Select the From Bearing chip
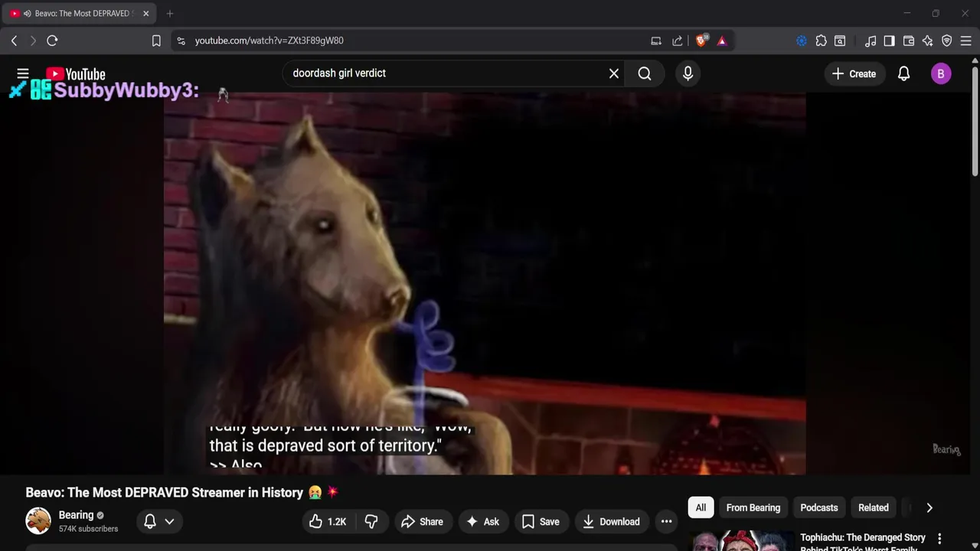The width and height of the screenshot is (980, 551). [x=753, y=507]
